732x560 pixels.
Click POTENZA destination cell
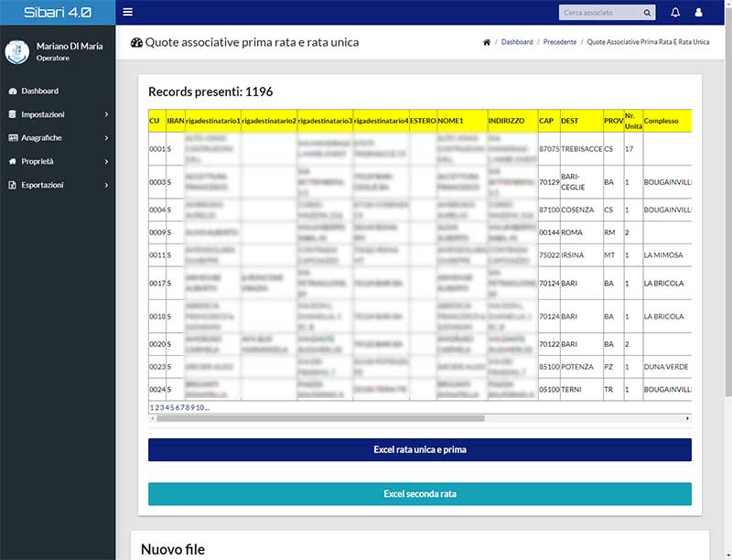tap(582, 367)
